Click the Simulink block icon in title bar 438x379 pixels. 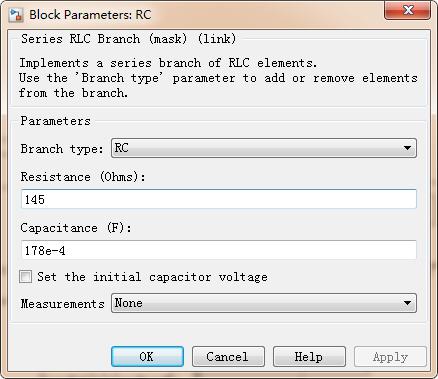click(x=15, y=15)
